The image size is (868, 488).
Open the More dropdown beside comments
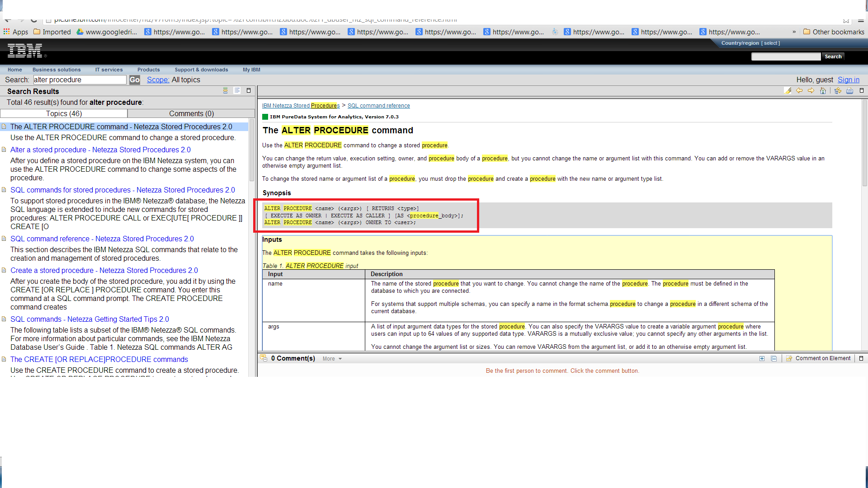(x=332, y=359)
